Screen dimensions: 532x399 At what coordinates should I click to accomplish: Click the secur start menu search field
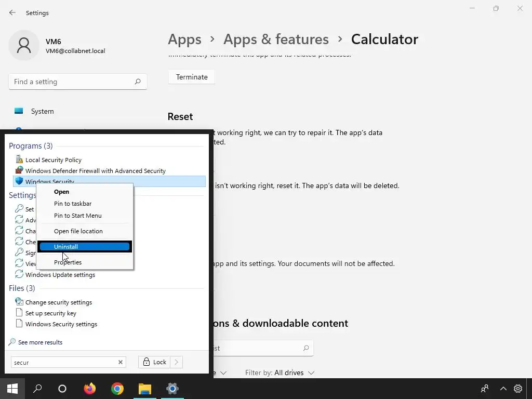click(x=68, y=362)
